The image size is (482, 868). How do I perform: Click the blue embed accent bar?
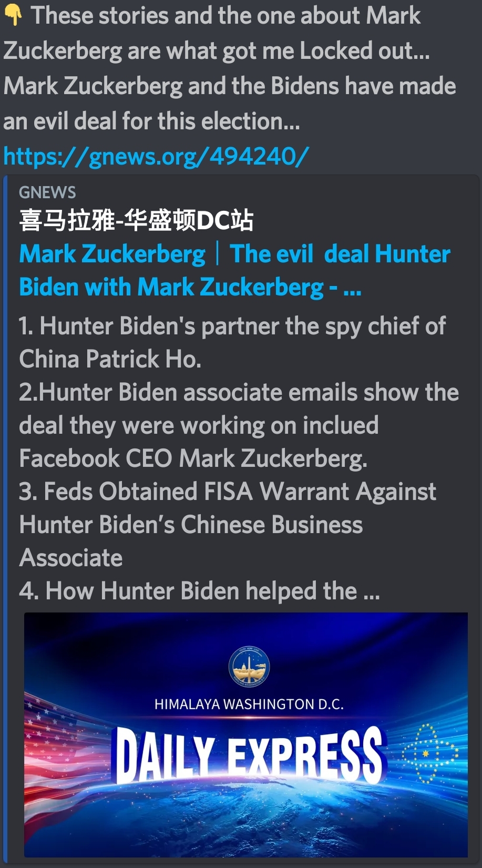coord(6,520)
